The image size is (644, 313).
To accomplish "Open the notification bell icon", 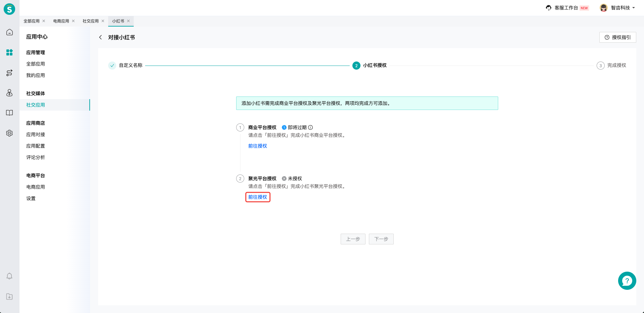I will tap(9, 276).
